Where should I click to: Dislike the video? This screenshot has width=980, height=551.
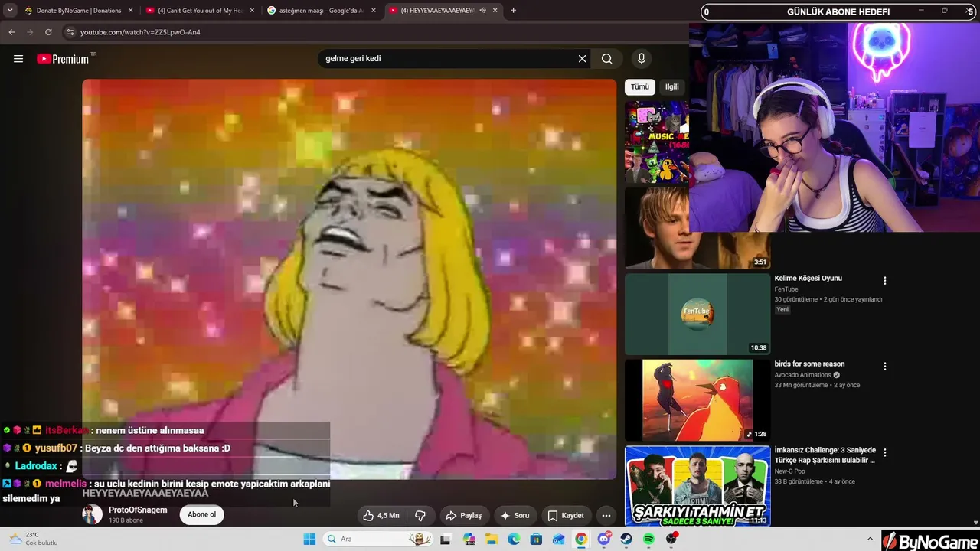420,516
